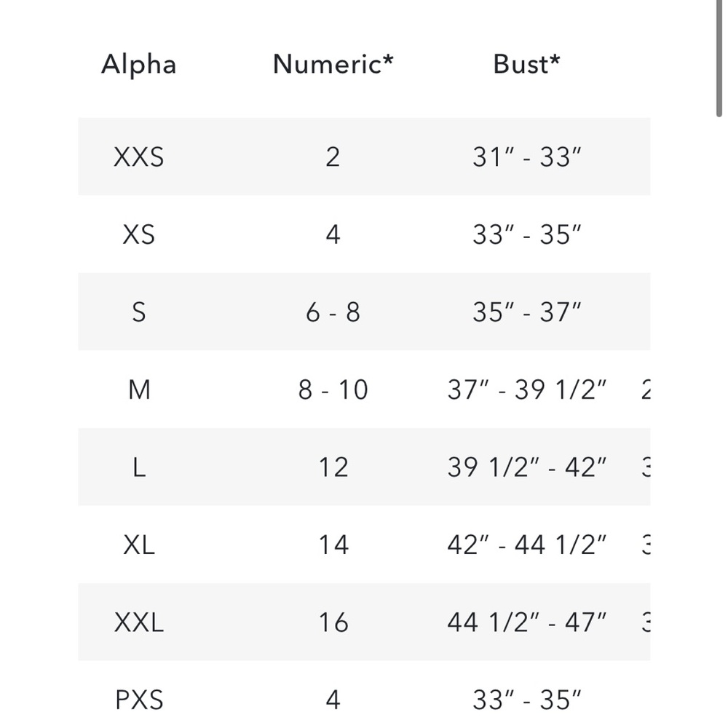Click the PXS petite size label
Image resolution: width=728 pixels, height=728 pixels.
139,700
